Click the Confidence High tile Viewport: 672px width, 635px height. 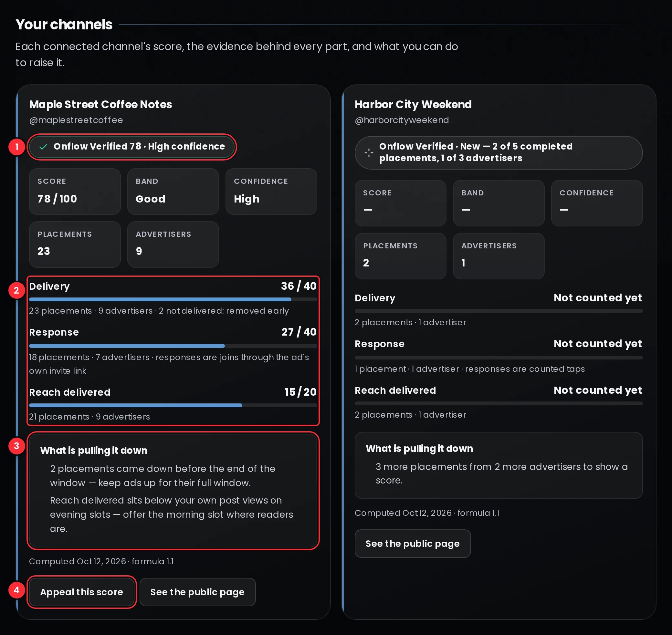click(271, 192)
